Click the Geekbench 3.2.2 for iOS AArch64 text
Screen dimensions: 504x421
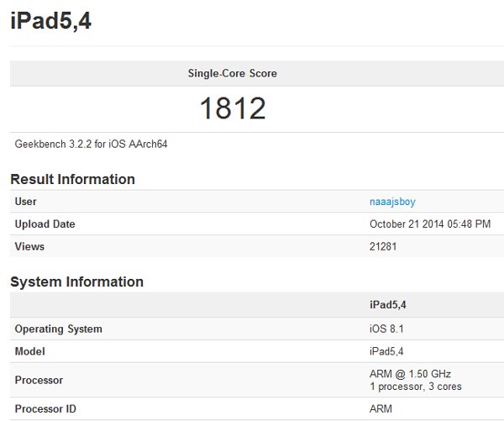(x=92, y=145)
